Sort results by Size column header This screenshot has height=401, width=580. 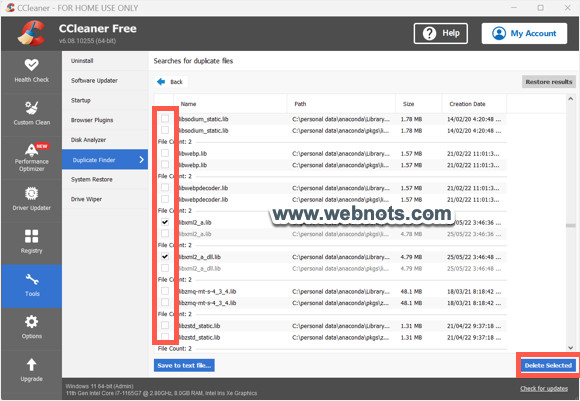click(x=419, y=104)
